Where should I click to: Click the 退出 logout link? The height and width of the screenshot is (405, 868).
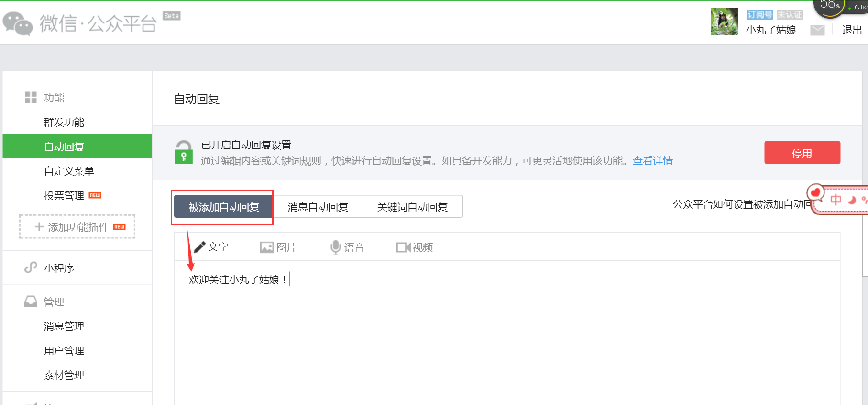click(852, 30)
